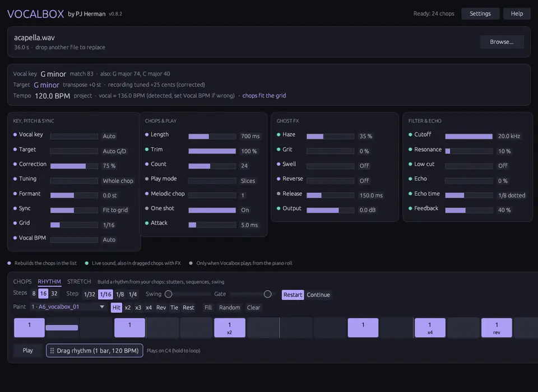Adjust the Attack slider

(212, 225)
